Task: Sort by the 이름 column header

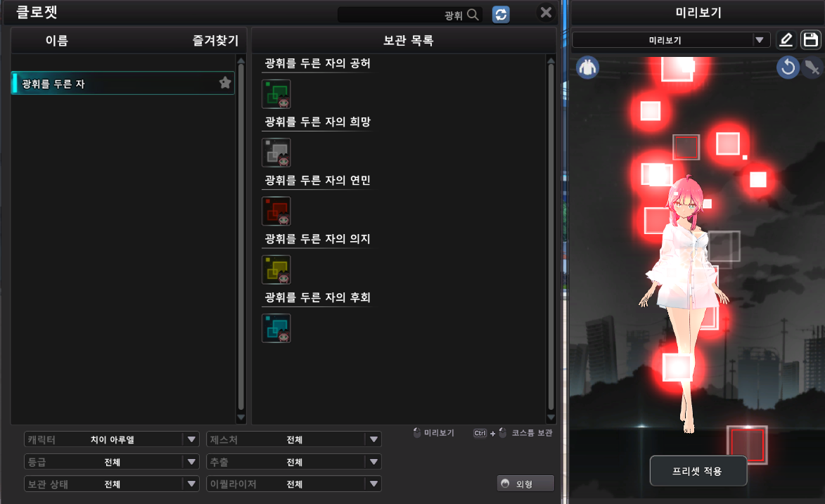Action: (x=56, y=41)
